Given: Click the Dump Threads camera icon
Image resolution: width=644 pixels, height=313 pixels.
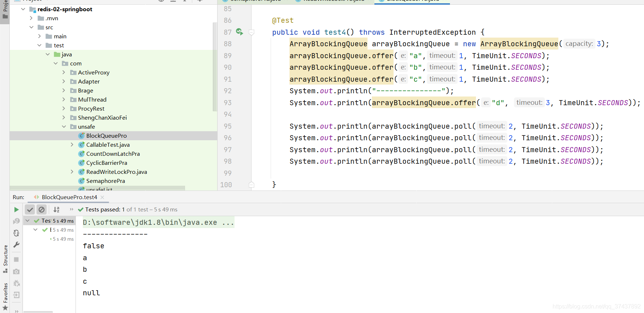Looking at the screenshot, I should pos(16,271).
